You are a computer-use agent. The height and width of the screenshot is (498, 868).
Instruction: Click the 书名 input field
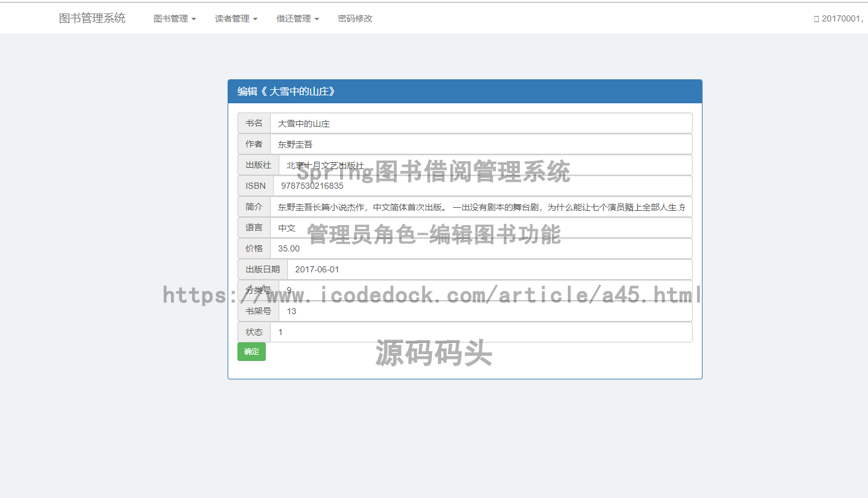[480, 124]
